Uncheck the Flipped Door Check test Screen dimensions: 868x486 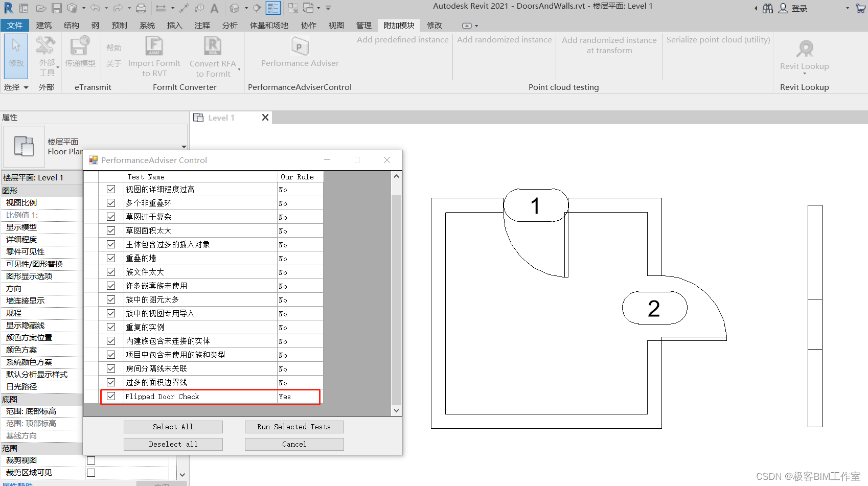(111, 396)
